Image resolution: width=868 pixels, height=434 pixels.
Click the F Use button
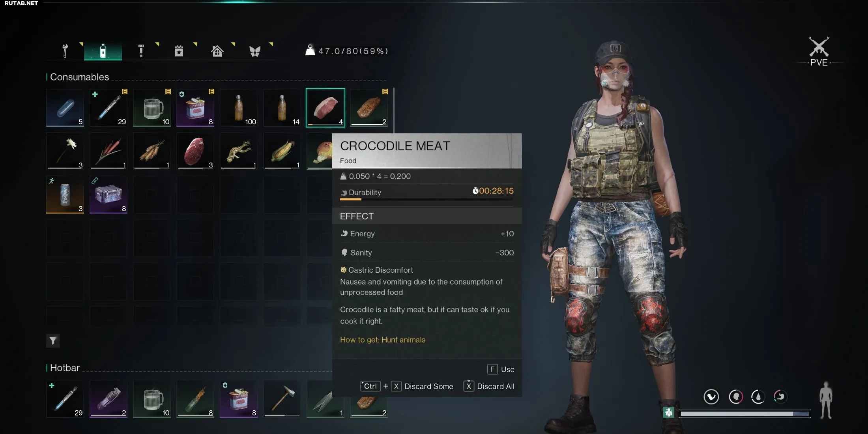click(x=501, y=369)
